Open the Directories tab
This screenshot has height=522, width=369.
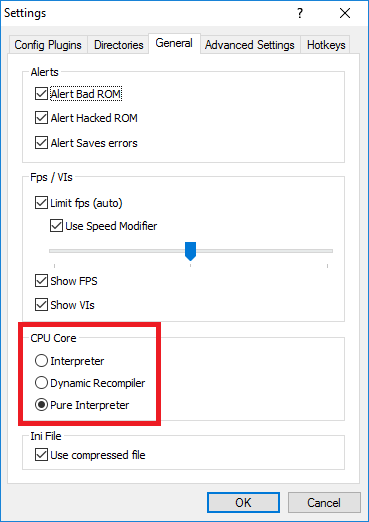[x=119, y=45]
